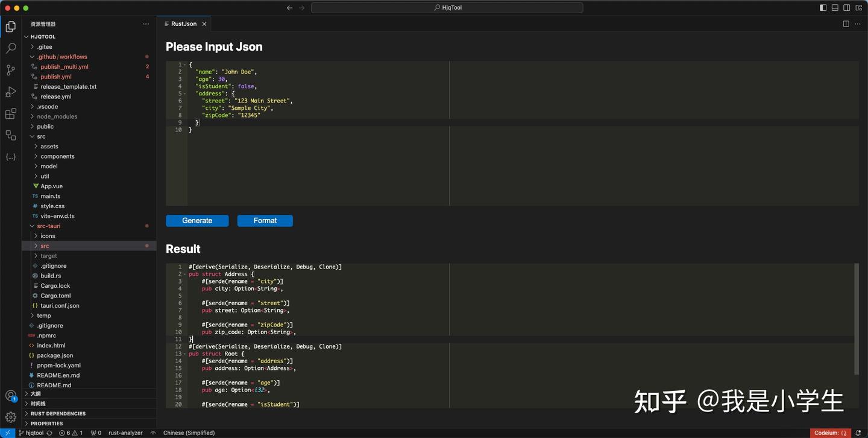
Task: Open the errors and warnings status item
Action: [71, 433]
